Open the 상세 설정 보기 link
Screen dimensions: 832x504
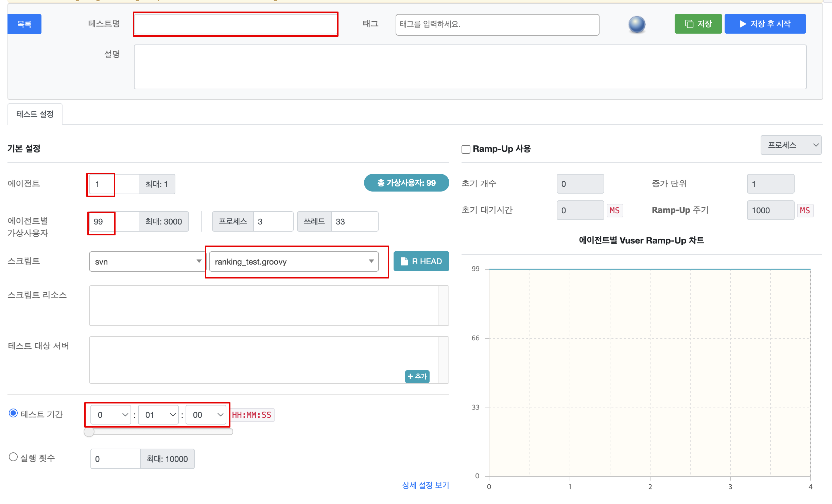pos(426,485)
